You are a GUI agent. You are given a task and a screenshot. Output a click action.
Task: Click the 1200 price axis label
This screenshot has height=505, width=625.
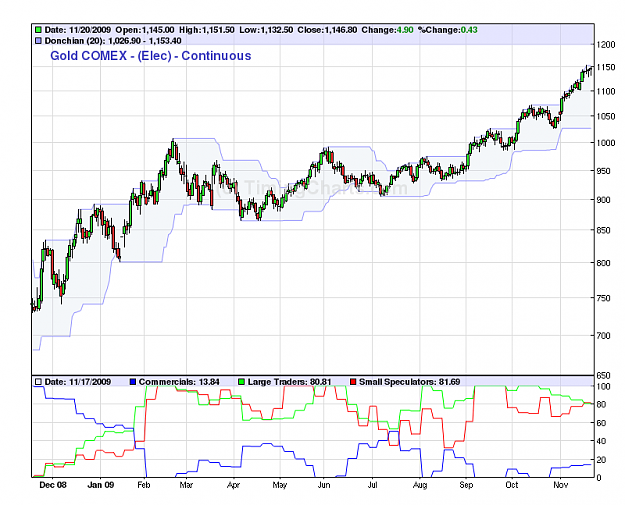(606, 45)
